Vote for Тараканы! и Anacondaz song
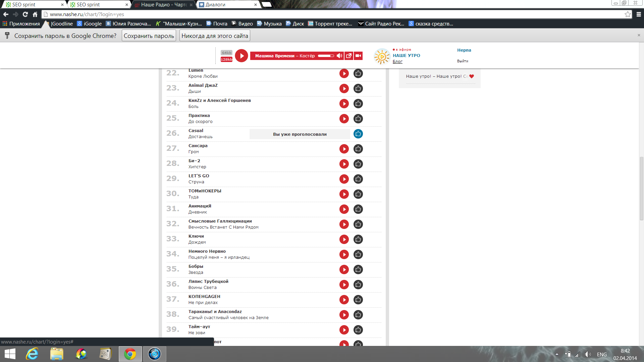This screenshot has width=644, height=362. [x=358, y=315]
